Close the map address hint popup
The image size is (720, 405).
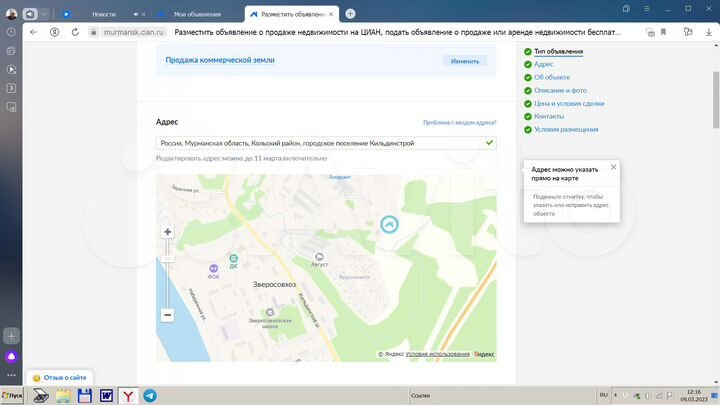[613, 167]
